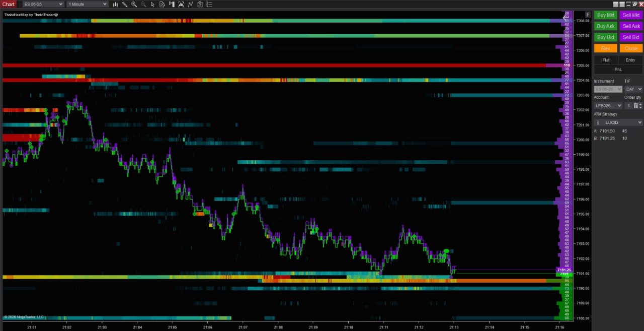Click the Entry price display
Image resolution: width=644 pixels, height=331 pixels.
pyautogui.click(x=630, y=60)
